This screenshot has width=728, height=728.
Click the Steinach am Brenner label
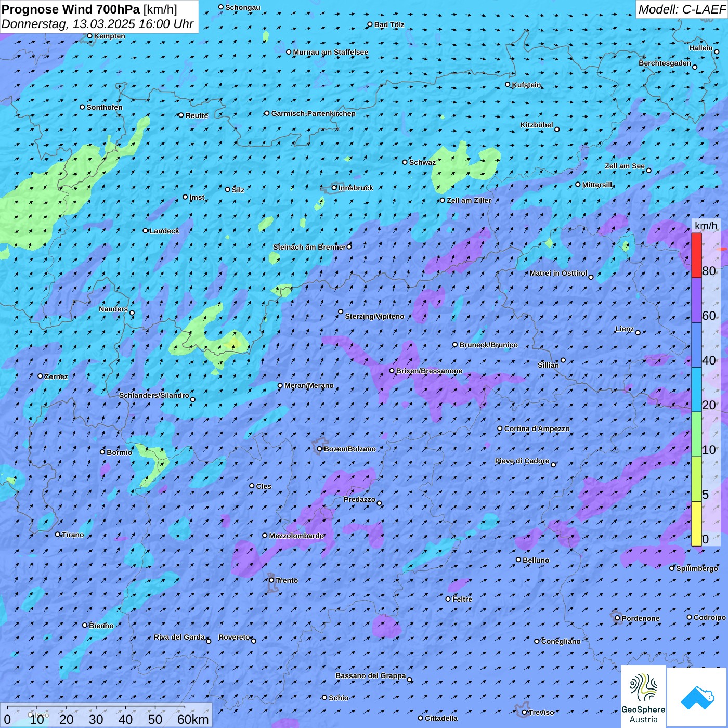coord(309,247)
